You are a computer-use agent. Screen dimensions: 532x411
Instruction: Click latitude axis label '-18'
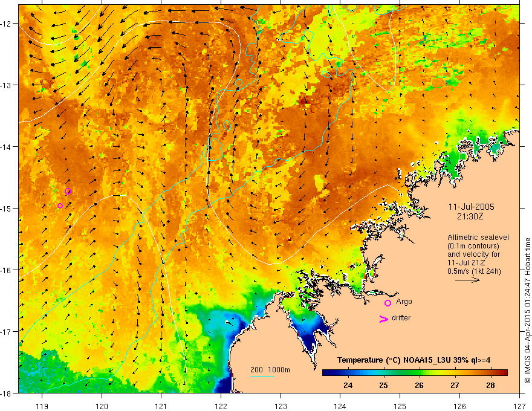(x=7, y=393)
